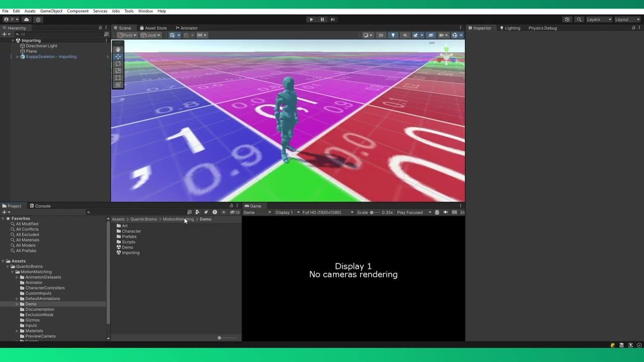Image resolution: width=644 pixels, height=362 pixels.
Task: Toggle 2D mode in Scene view
Action: pos(381,35)
